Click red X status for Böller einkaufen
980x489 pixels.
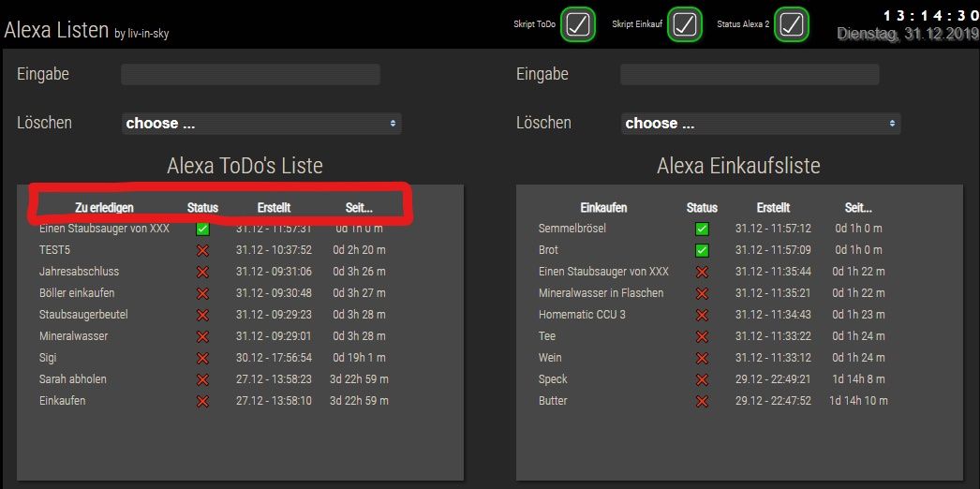click(202, 293)
